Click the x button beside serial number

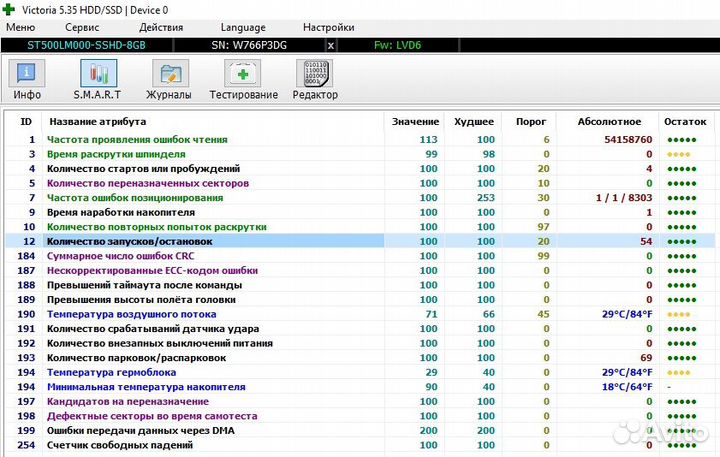331,45
